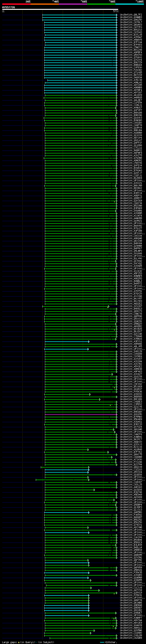Image resolution: width=146 pixels, height=644 pixels.
Task: Click the red ~20% identity legend segment
Action: (x=16, y=4)
